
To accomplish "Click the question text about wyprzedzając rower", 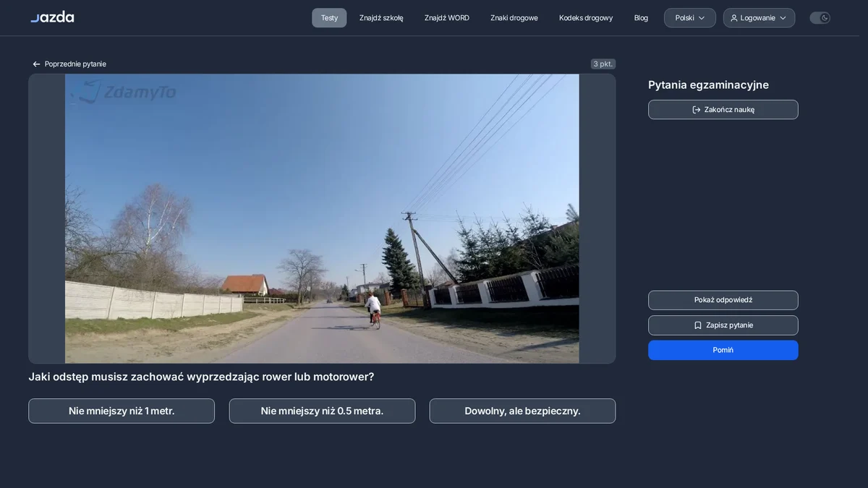I will [x=201, y=377].
